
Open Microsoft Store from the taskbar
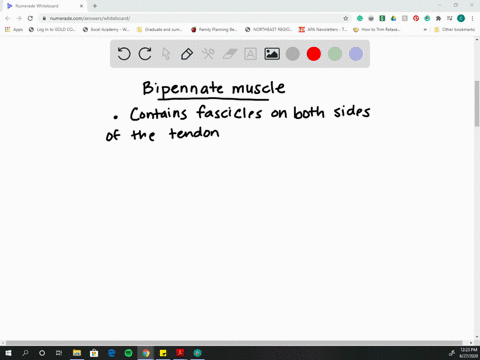click(94, 353)
